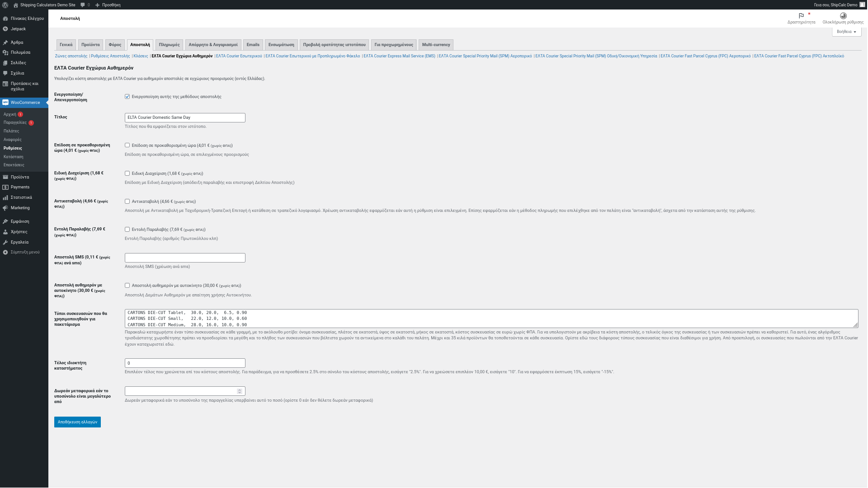The image size is (868, 488).
Task: Open the site home icon
Action: (16, 5)
